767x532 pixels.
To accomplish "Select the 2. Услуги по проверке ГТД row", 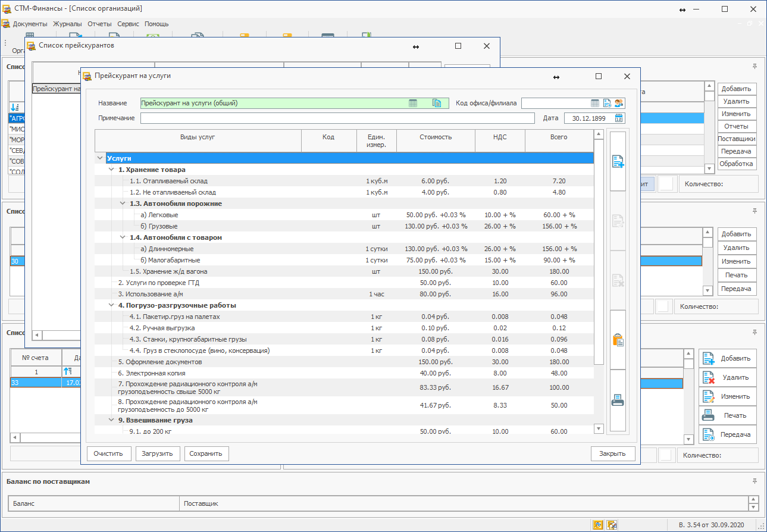I will [344, 283].
